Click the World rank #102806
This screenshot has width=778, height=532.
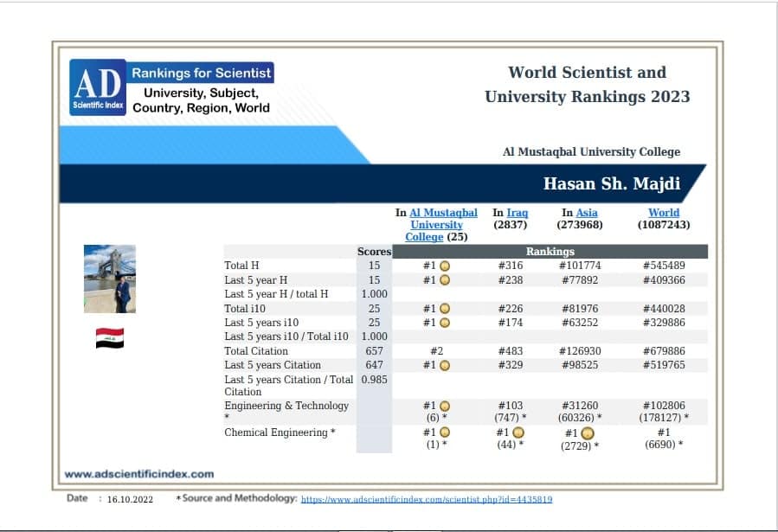coord(664,406)
